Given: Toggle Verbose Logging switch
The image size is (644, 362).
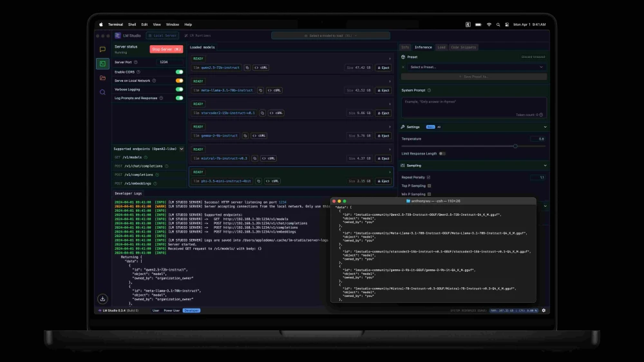Looking at the screenshot, I should coord(179,89).
